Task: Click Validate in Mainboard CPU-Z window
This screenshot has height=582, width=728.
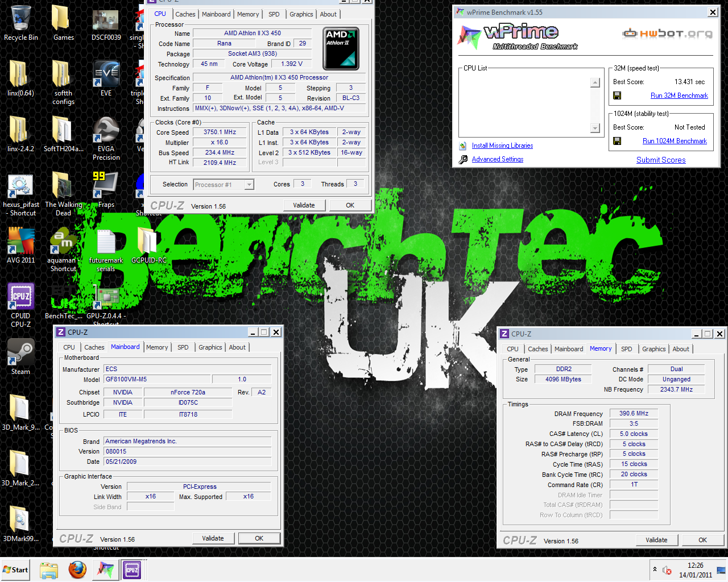Action: tap(213, 538)
